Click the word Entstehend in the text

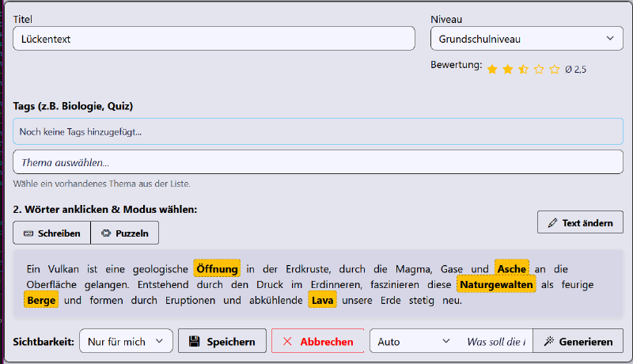tap(163, 285)
